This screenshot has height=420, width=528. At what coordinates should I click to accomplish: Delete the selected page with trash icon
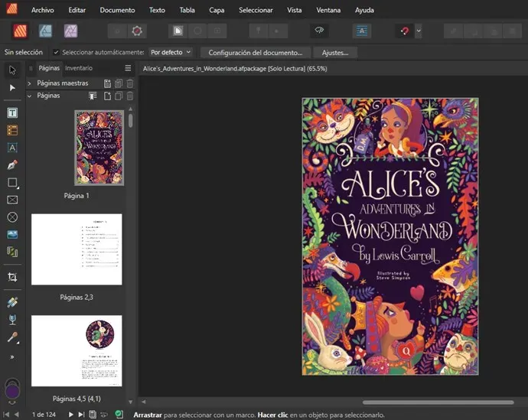(130, 96)
